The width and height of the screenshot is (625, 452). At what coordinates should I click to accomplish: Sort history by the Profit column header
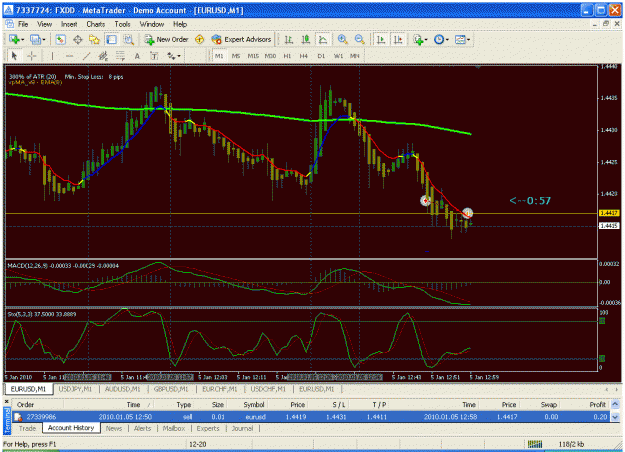(x=597, y=405)
